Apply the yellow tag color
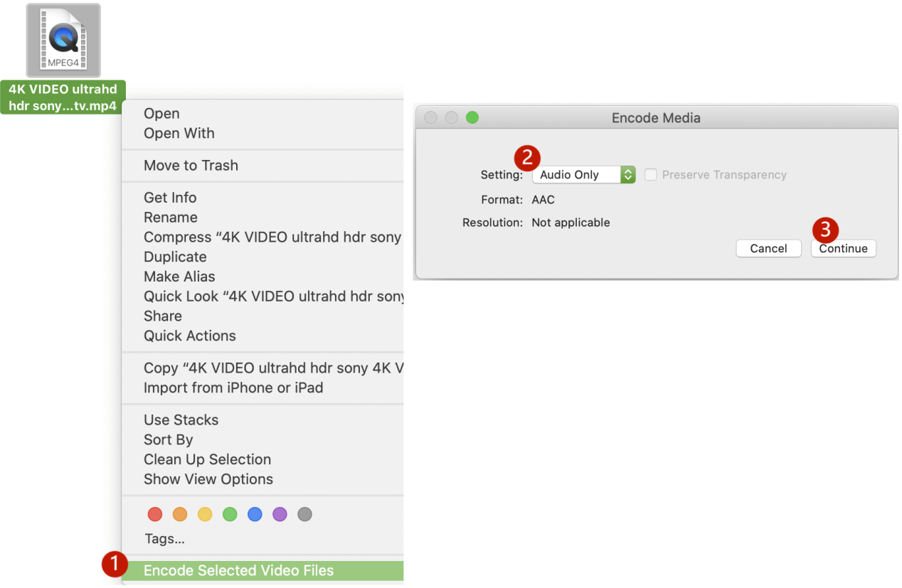This screenshot has height=588, width=902. [x=205, y=514]
